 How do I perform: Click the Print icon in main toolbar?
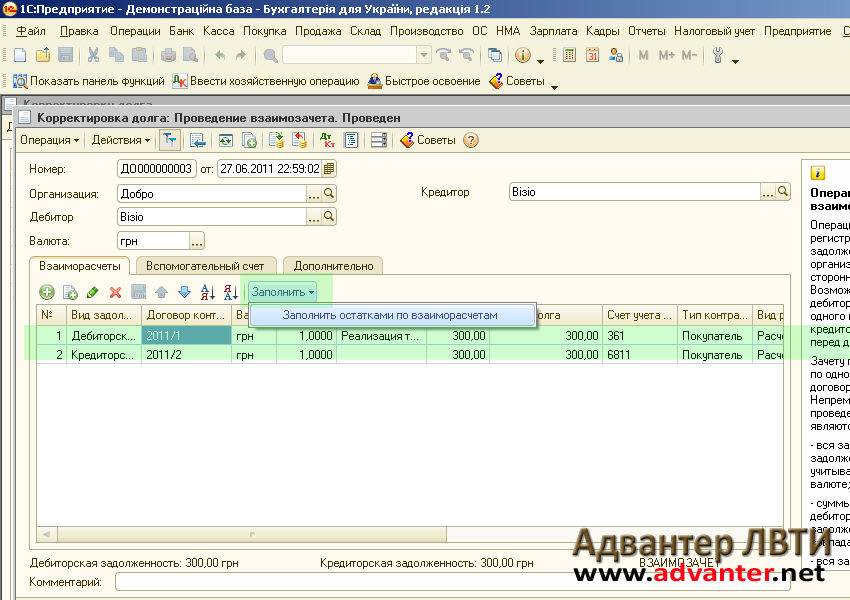click(x=168, y=55)
